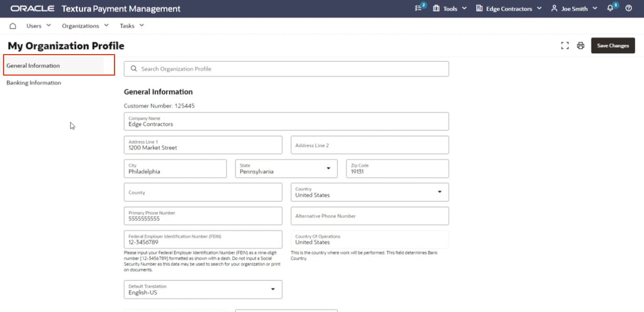
Task: Expand the Tools dropdown
Action: tap(450, 9)
